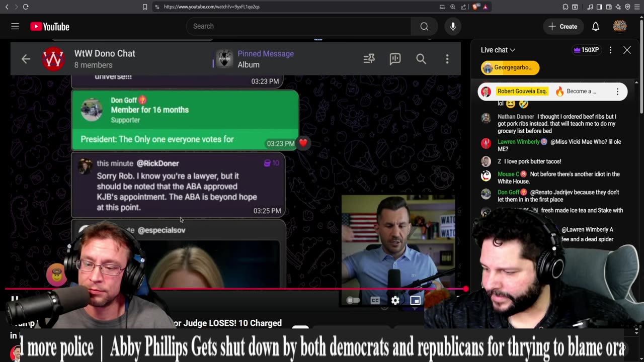Screen dimensions: 644x362
Task: Reload the browser page
Action: (x=26, y=7)
